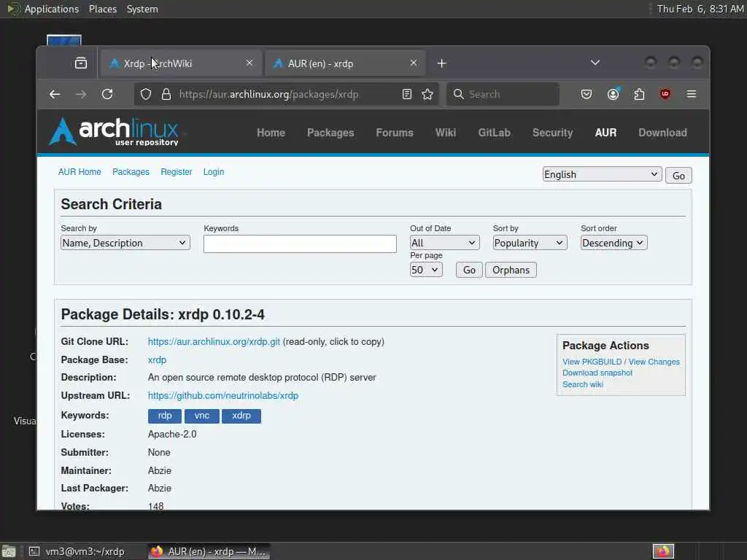Open AUR in the Arch navigation bar

pos(605,133)
